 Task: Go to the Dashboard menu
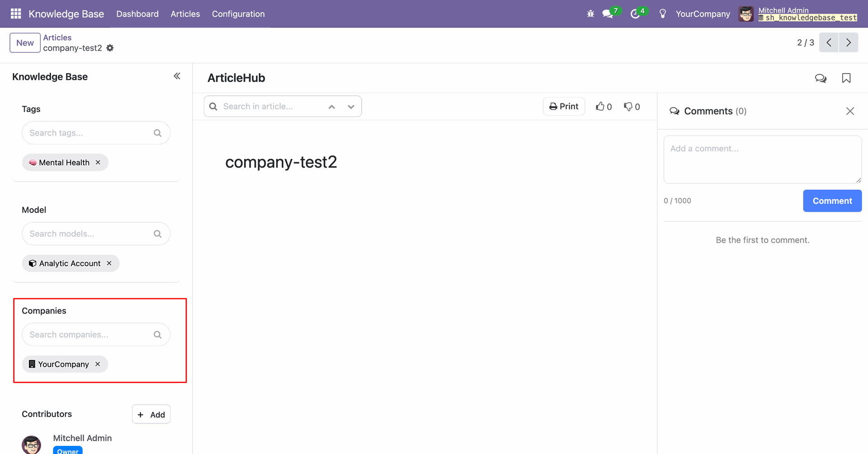[137, 14]
